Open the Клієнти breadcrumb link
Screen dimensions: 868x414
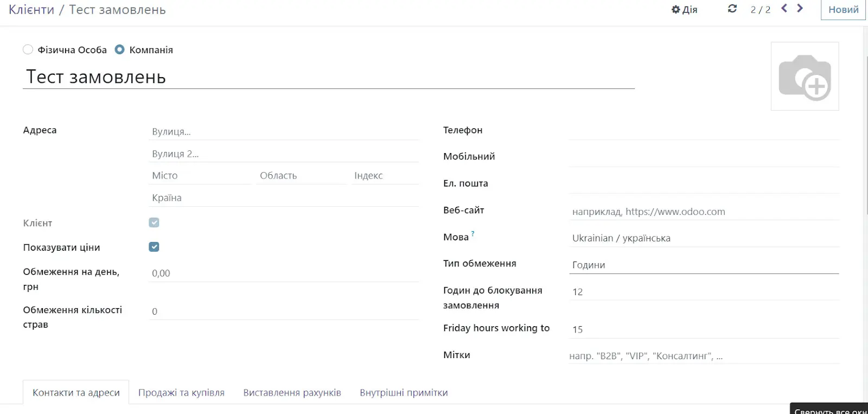31,10
